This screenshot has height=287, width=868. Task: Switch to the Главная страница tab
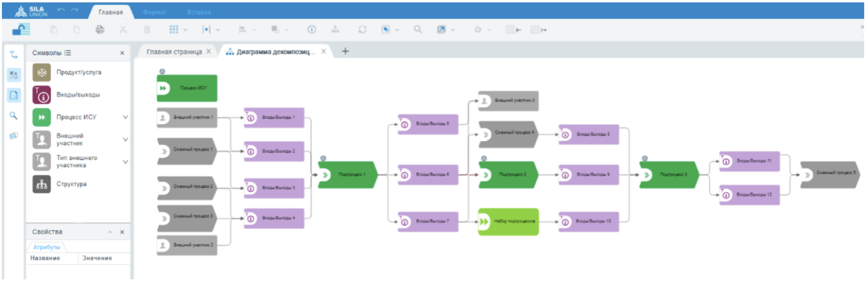(174, 52)
